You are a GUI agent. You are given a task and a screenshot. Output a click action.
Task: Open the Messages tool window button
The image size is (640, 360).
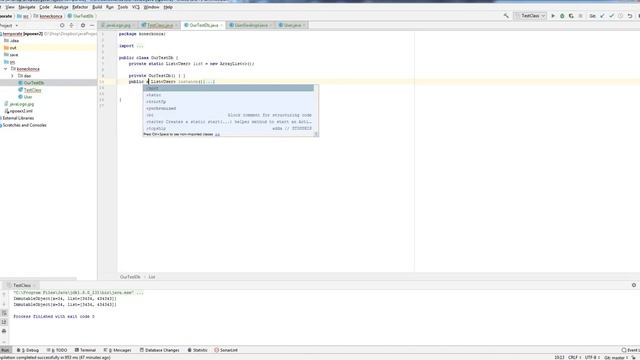(x=118, y=350)
